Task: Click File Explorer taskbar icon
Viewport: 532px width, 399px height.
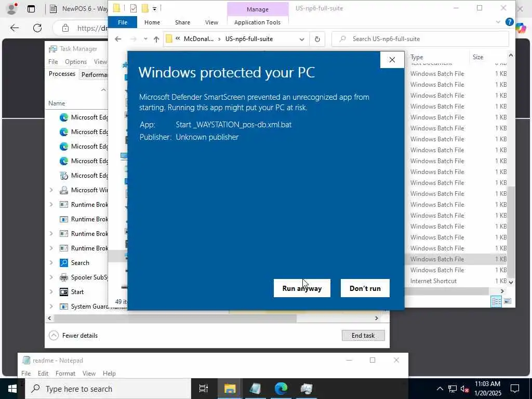Action: [230, 389]
